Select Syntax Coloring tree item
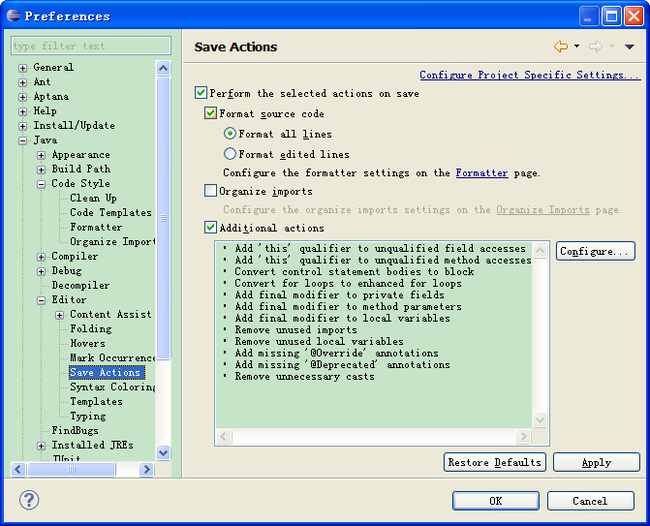The height and width of the screenshot is (526, 650). (112, 387)
